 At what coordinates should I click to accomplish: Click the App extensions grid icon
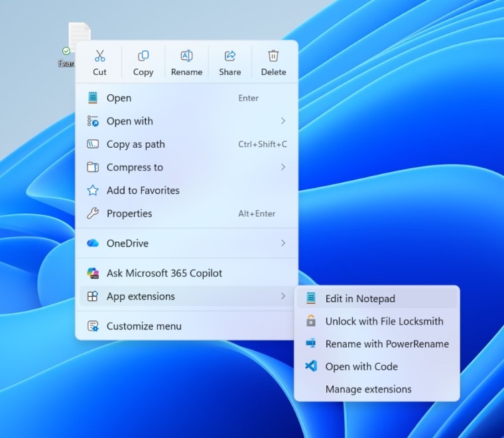tap(93, 296)
